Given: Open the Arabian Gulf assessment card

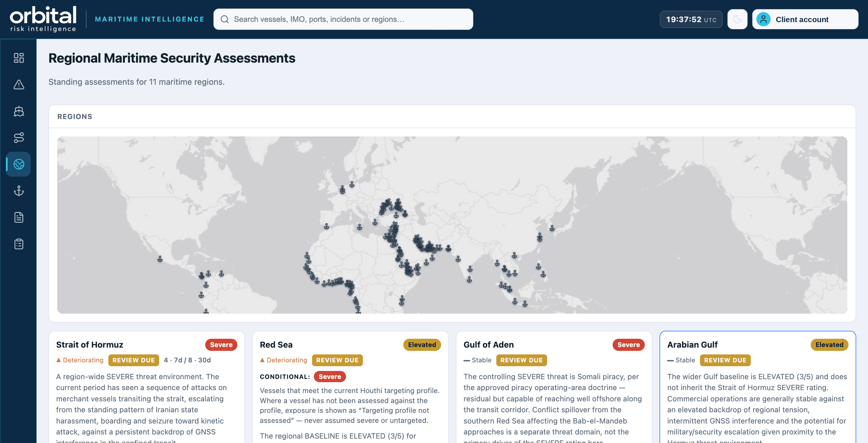Looking at the screenshot, I should (758, 387).
